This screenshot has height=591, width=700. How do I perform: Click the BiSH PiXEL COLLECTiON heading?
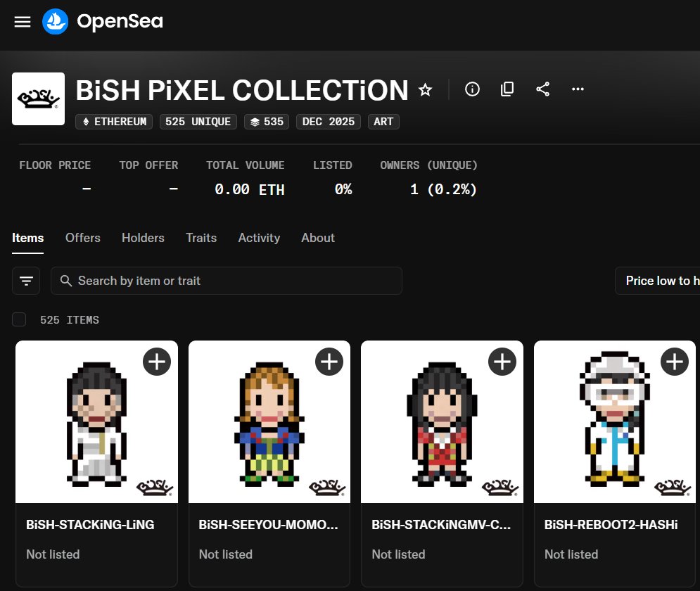[242, 90]
